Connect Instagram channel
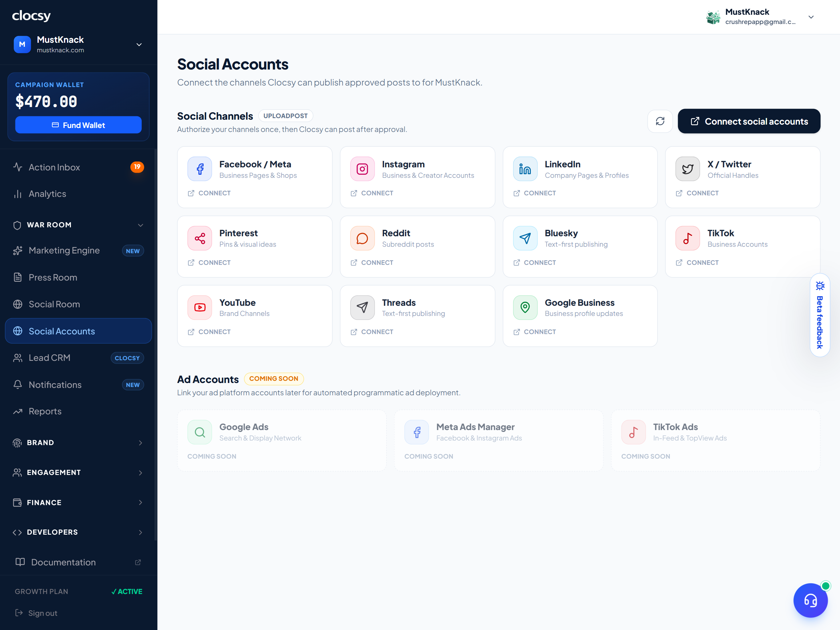Image resolution: width=840 pixels, height=630 pixels. tap(372, 193)
